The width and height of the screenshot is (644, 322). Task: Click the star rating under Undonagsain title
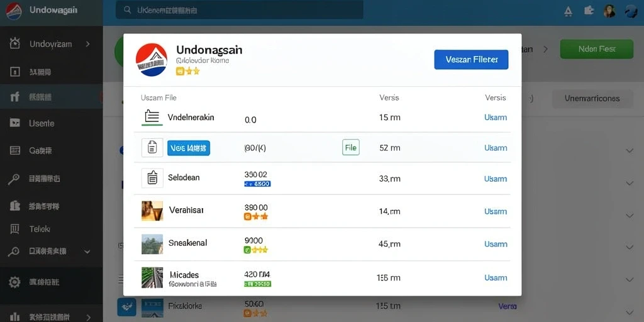187,71
